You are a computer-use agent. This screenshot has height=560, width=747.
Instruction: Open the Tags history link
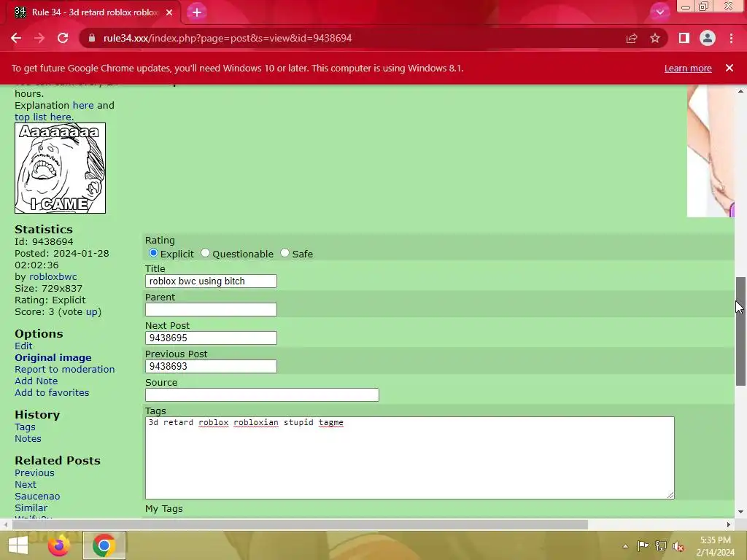point(25,427)
